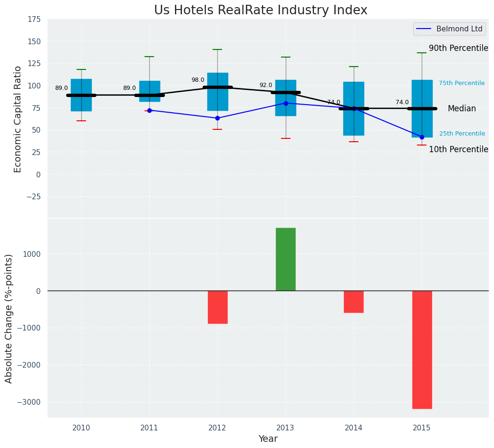The image size is (494, 448).
Task: Click the Median annotation text
Action: click(x=462, y=109)
